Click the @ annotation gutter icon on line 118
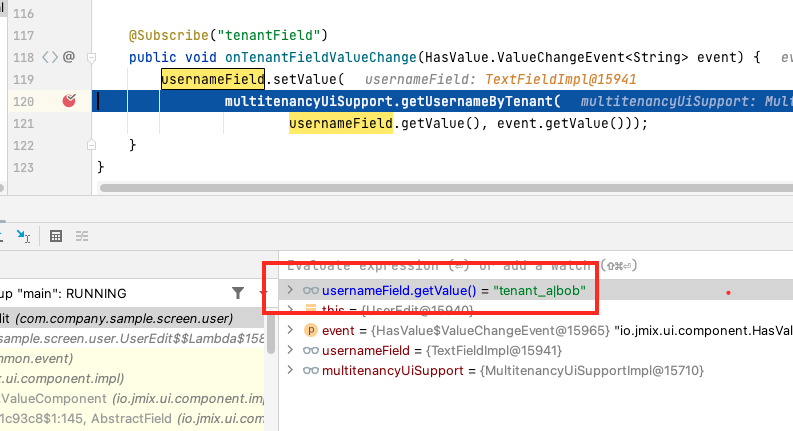This screenshot has height=431, width=793. point(69,57)
